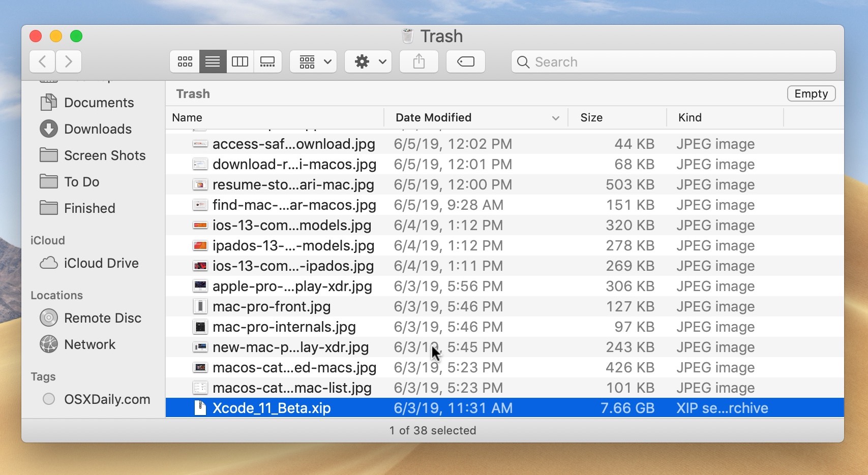Click the 503 KB size value
The height and width of the screenshot is (475, 868).
coord(630,184)
